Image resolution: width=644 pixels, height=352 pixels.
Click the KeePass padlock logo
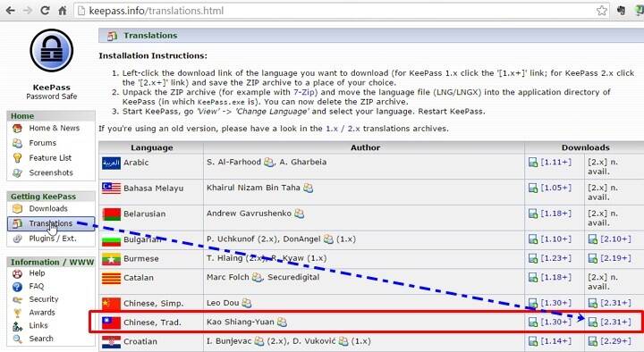click(51, 50)
